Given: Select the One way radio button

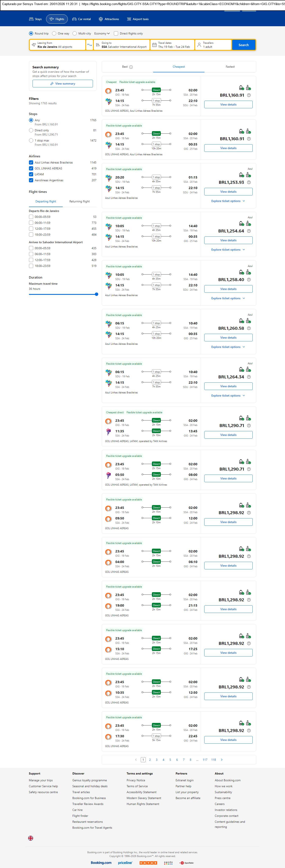Looking at the screenshot, I should pyautogui.click(x=54, y=33).
